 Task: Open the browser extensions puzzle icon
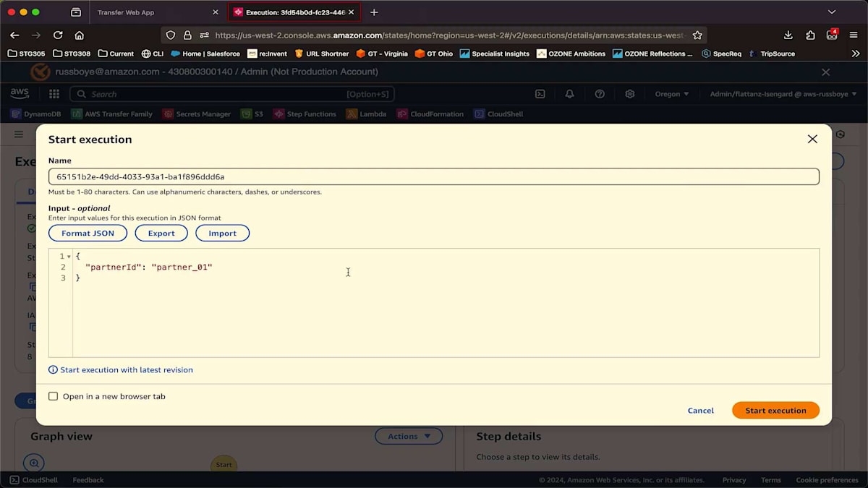pos(810,35)
